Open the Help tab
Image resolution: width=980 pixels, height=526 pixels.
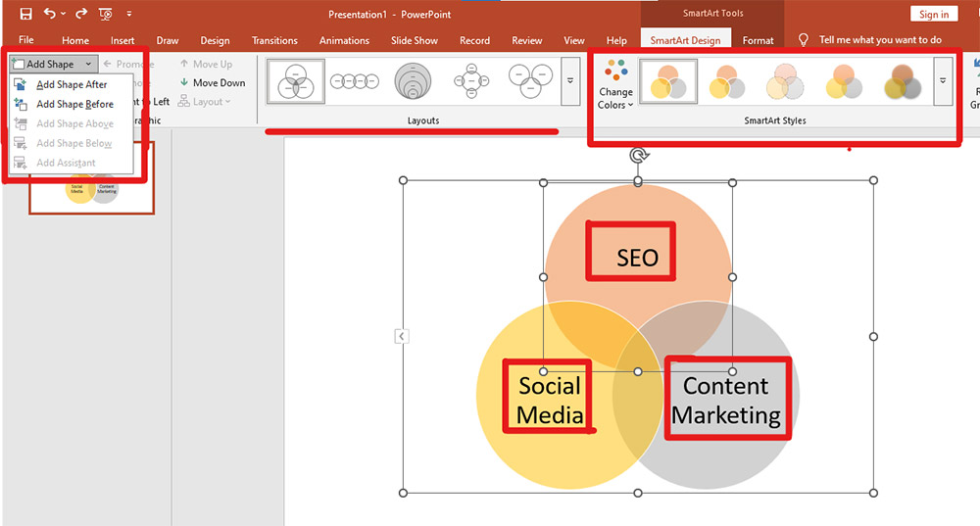click(x=616, y=40)
